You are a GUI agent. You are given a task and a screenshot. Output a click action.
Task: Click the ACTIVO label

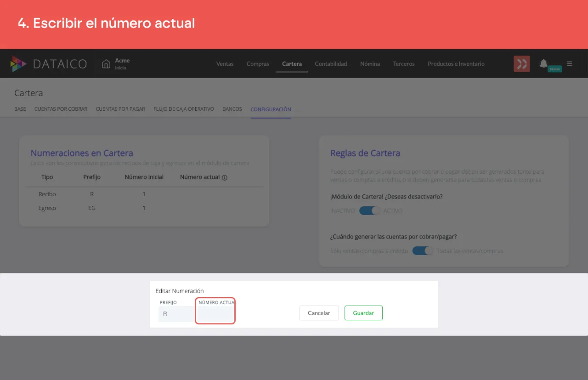[393, 211]
